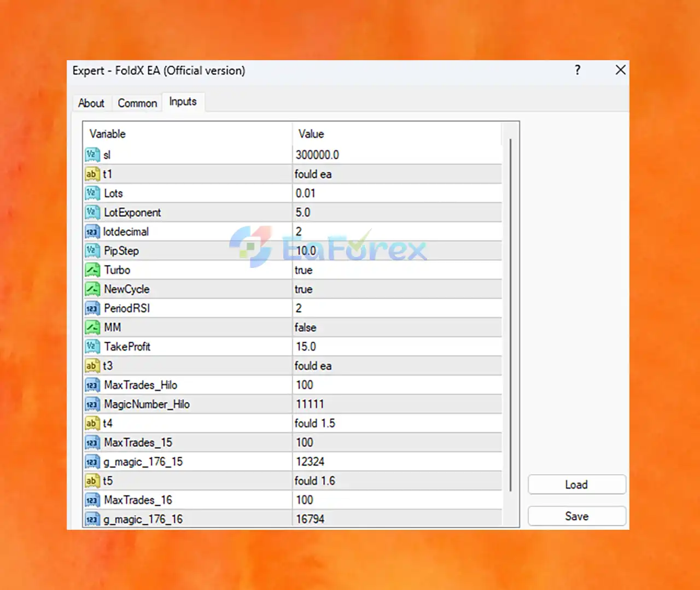Click the integer icon beside PeriodRSI
Image resolution: width=700 pixels, height=590 pixels.
coord(92,308)
